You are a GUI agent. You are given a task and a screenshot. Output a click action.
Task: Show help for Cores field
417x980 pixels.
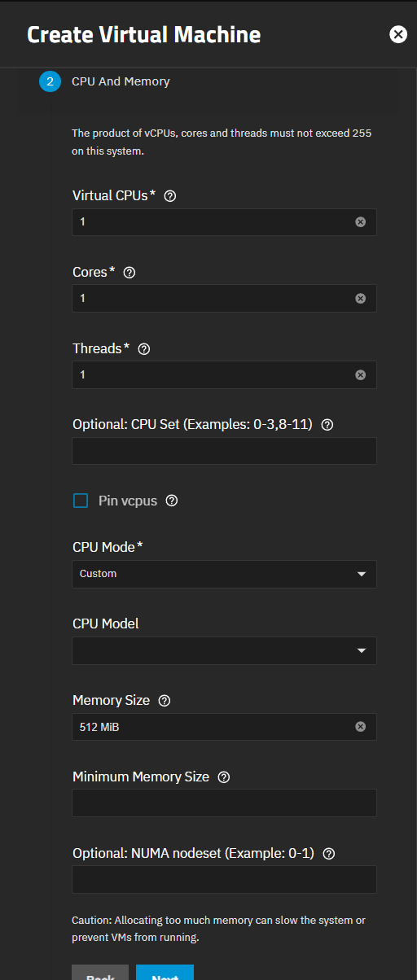(x=129, y=273)
